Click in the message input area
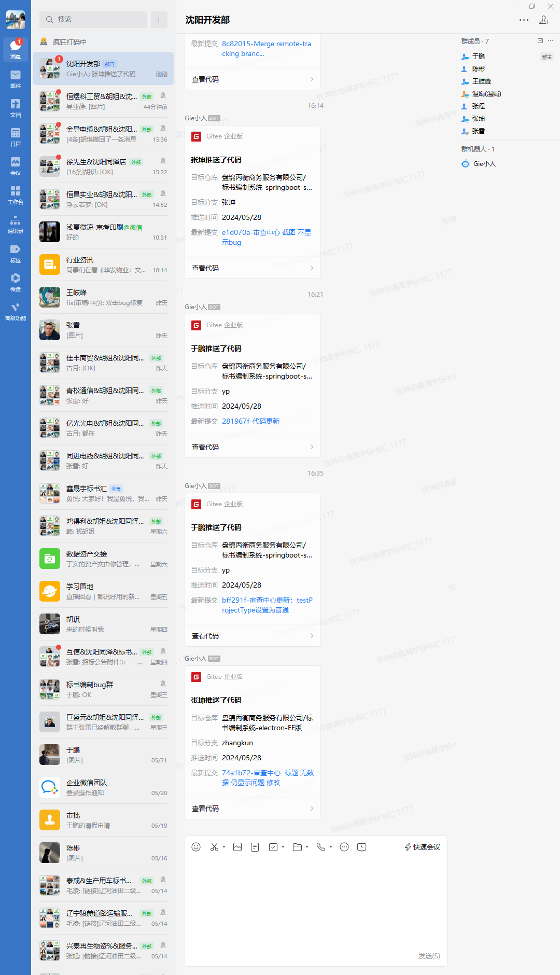The image size is (560, 975). (316, 902)
